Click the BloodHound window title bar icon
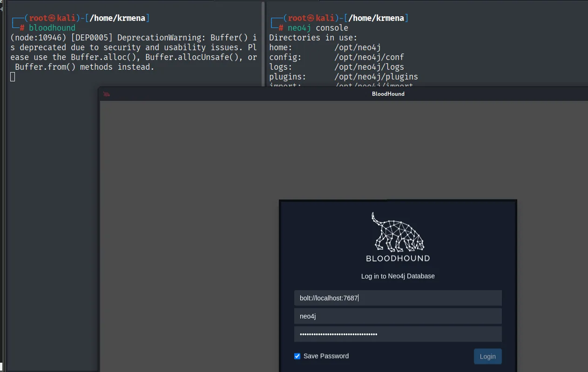This screenshot has width=588, height=372. pos(107,94)
